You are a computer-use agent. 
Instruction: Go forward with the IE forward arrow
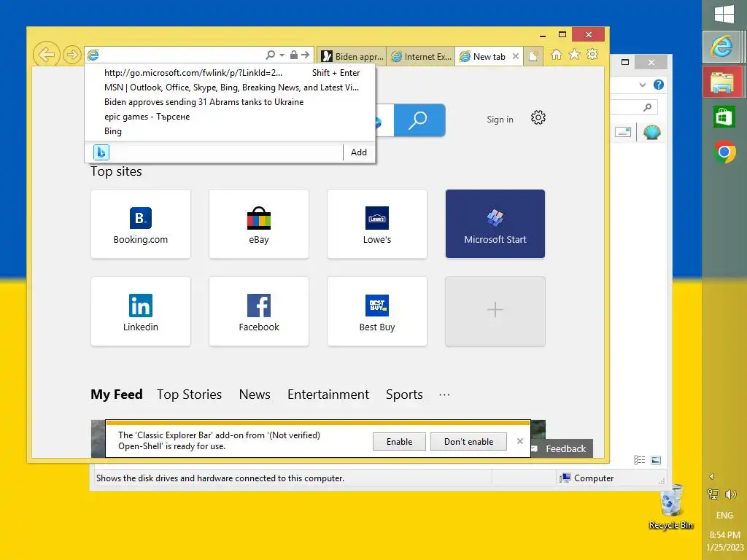(x=72, y=55)
